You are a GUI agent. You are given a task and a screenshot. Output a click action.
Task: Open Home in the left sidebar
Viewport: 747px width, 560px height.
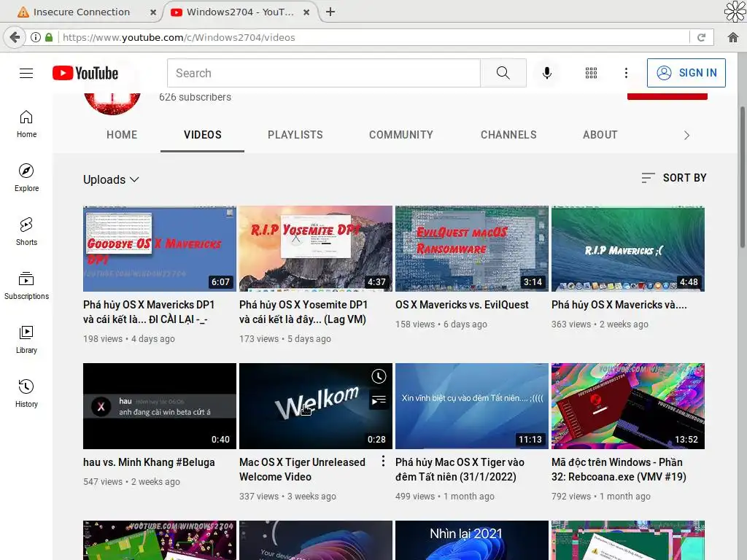point(26,124)
